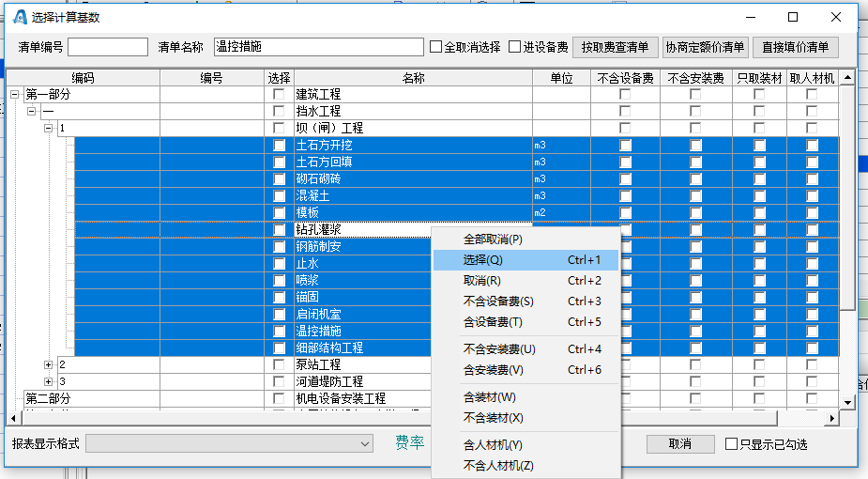Click the horizontal scrollbar right arrow

coord(831,418)
